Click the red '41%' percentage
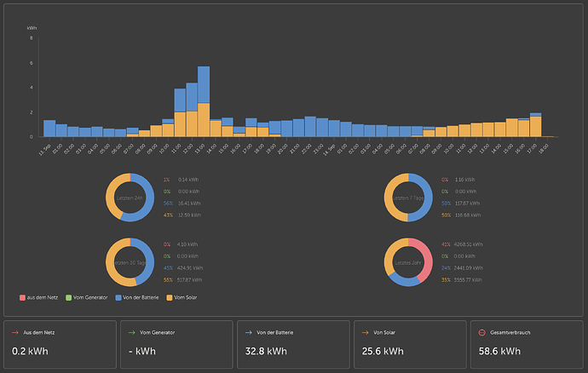The height and width of the screenshot is (373, 588). [x=446, y=244]
